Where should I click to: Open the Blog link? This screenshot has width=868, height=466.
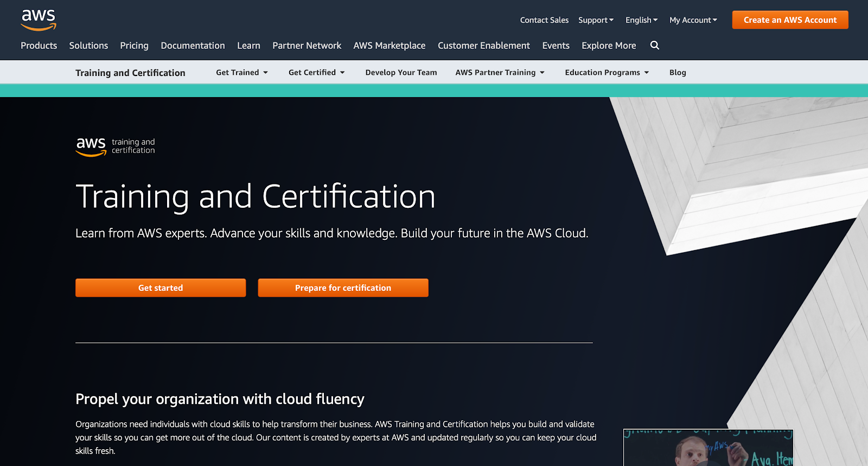(678, 73)
